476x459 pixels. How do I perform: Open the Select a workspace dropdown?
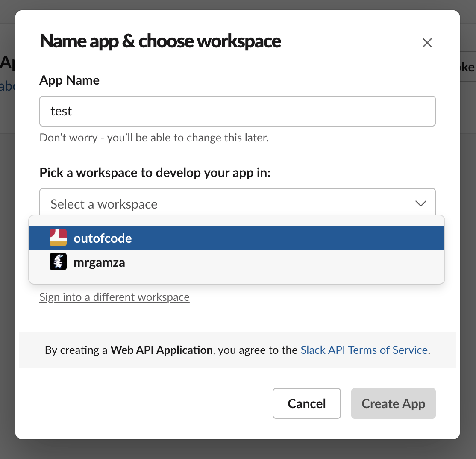coord(238,203)
